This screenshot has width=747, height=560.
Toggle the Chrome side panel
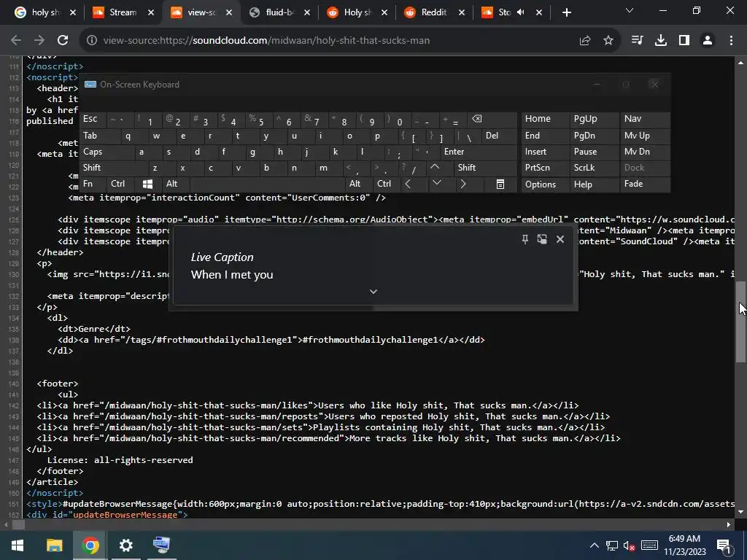[x=684, y=41]
